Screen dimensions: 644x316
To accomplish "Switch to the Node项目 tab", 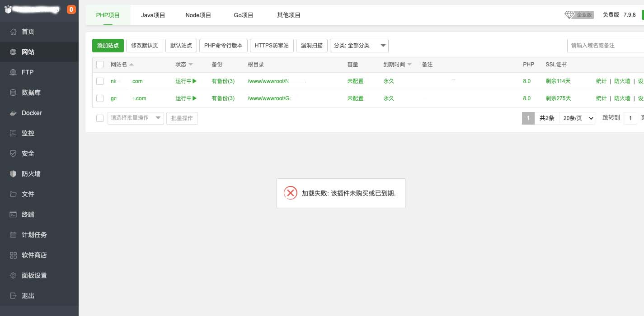I will (198, 15).
